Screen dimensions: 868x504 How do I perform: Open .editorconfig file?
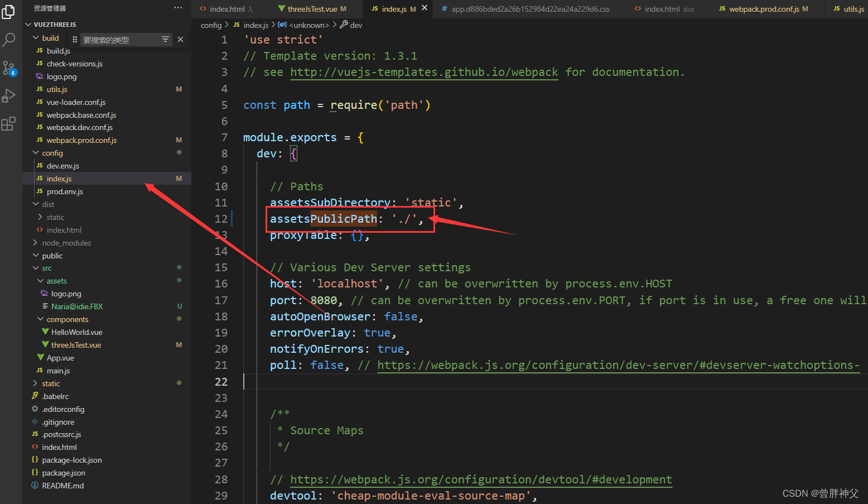coord(63,409)
